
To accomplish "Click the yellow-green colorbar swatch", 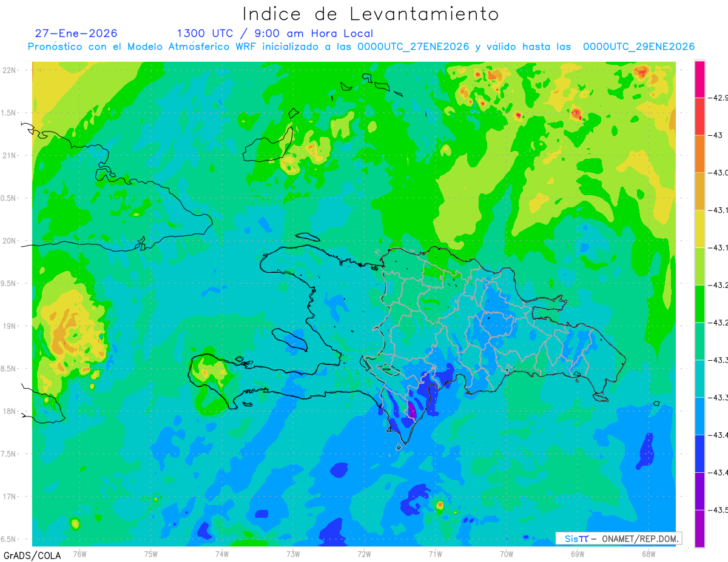I will coord(699,266).
